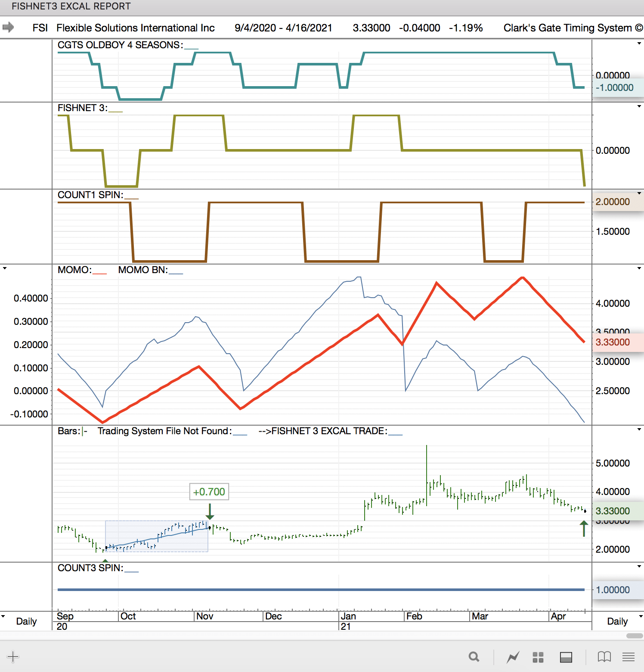Click the gray arrow icon beside FSI
The image size is (644, 672).
(x=8, y=28)
